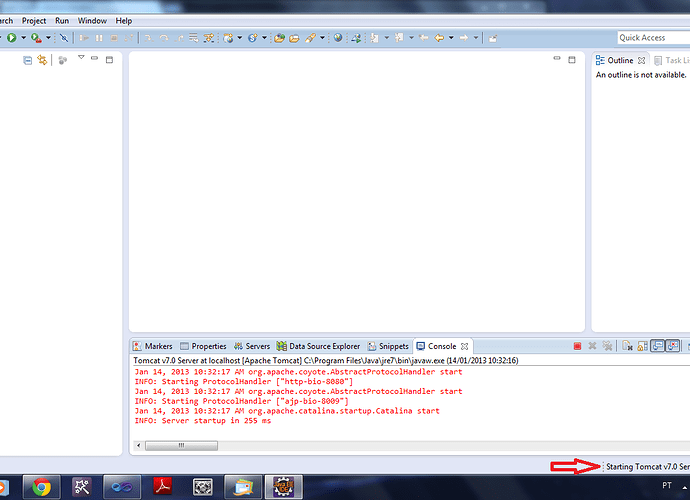This screenshot has width=690, height=500.
Task: Click Remove Launch gray X icon
Action: pos(592,346)
